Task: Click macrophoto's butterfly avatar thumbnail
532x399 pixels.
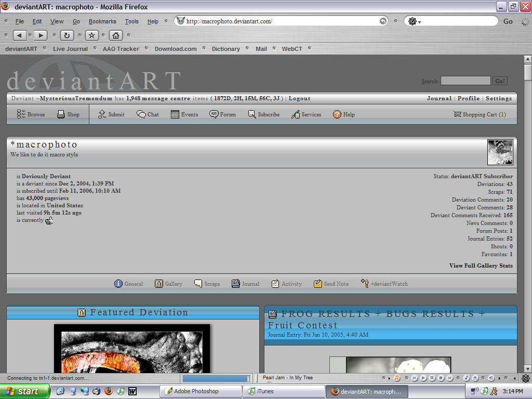Action: click(x=500, y=152)
